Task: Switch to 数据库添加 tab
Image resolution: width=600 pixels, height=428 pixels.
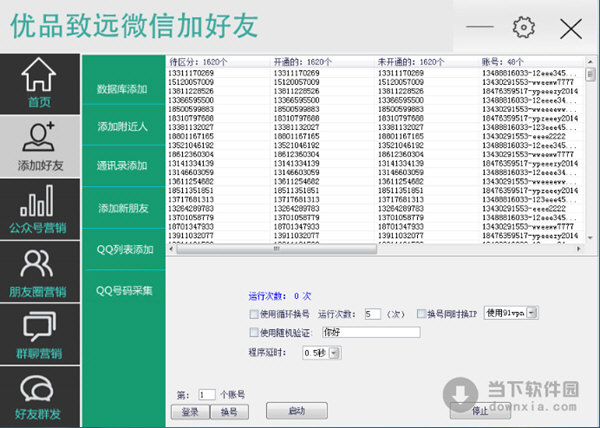Action: click(x=124, y=89)
